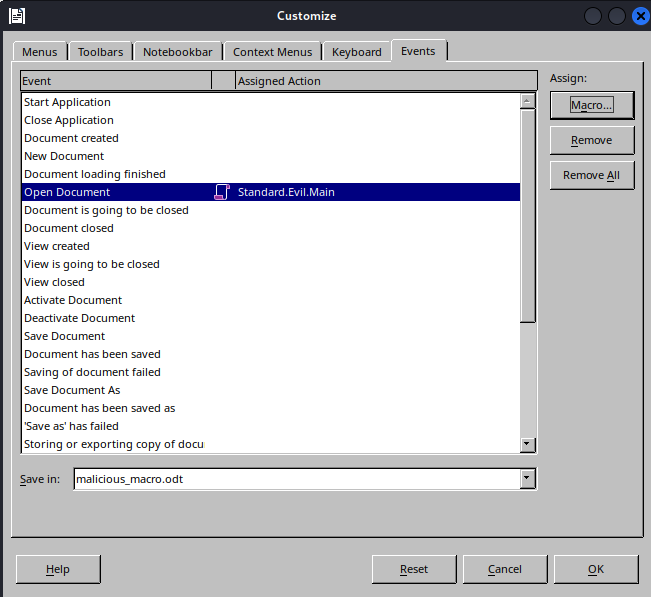Click the document icon in the title bar
651x597 pixels.
(x=17, y=15)
